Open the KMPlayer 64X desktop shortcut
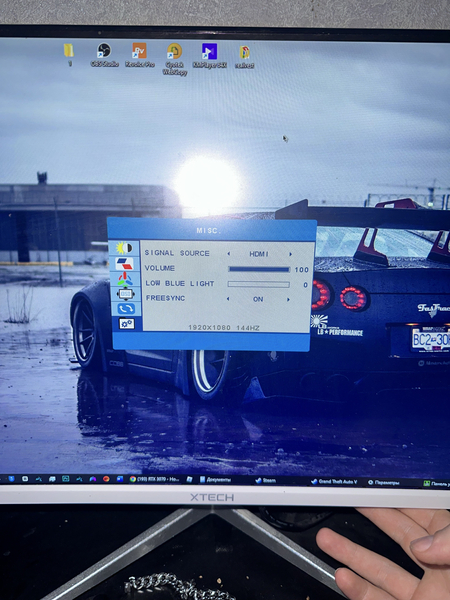Viewport: 450px width, 600px height. (209, 56)
